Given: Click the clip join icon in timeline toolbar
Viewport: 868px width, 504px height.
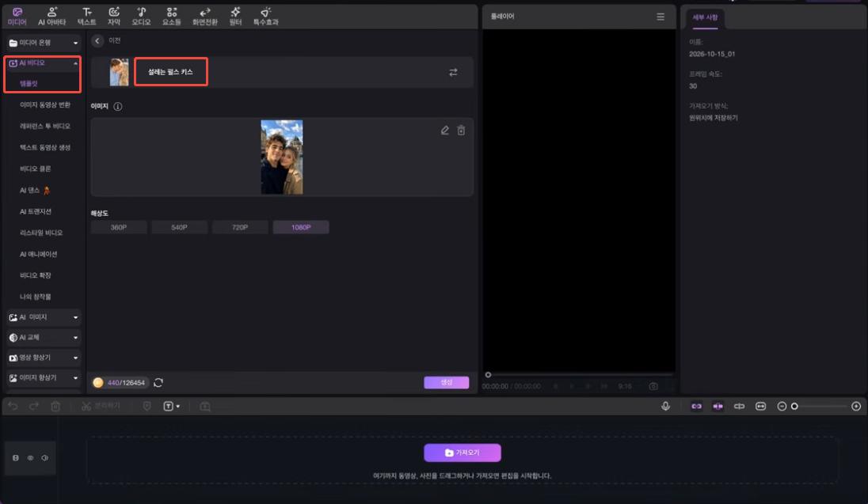Looking at the screenshot, I should click(739, 406).
